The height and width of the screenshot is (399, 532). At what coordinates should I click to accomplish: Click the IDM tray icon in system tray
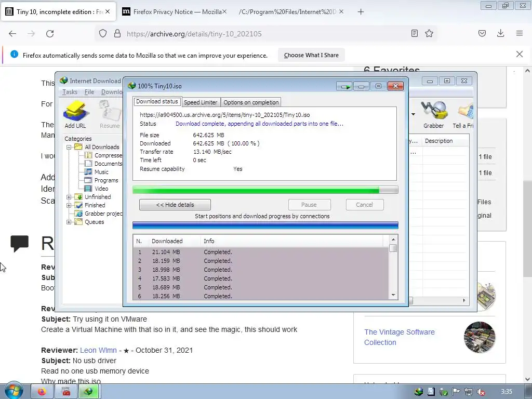tap(419, 392)
